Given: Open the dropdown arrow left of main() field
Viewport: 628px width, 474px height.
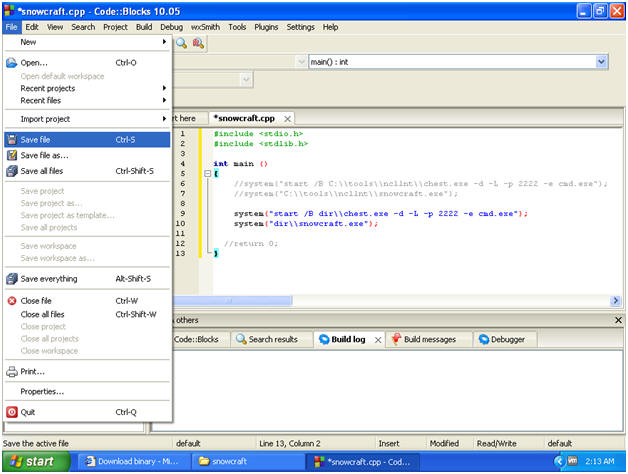Looking at the screenshot, I should point(301,62).
